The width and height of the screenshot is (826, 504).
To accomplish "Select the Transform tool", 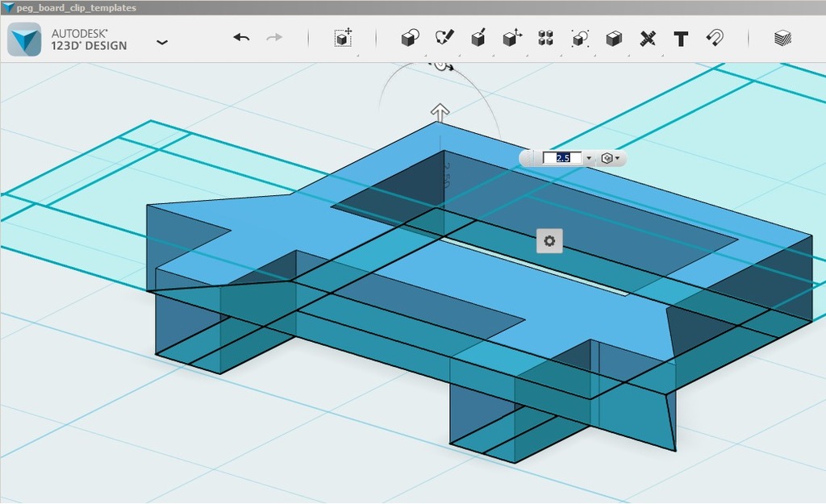I will tap(344, 38).
